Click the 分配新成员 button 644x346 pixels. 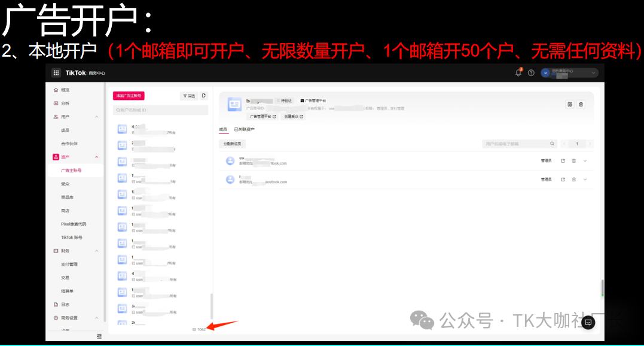[233, 144]
